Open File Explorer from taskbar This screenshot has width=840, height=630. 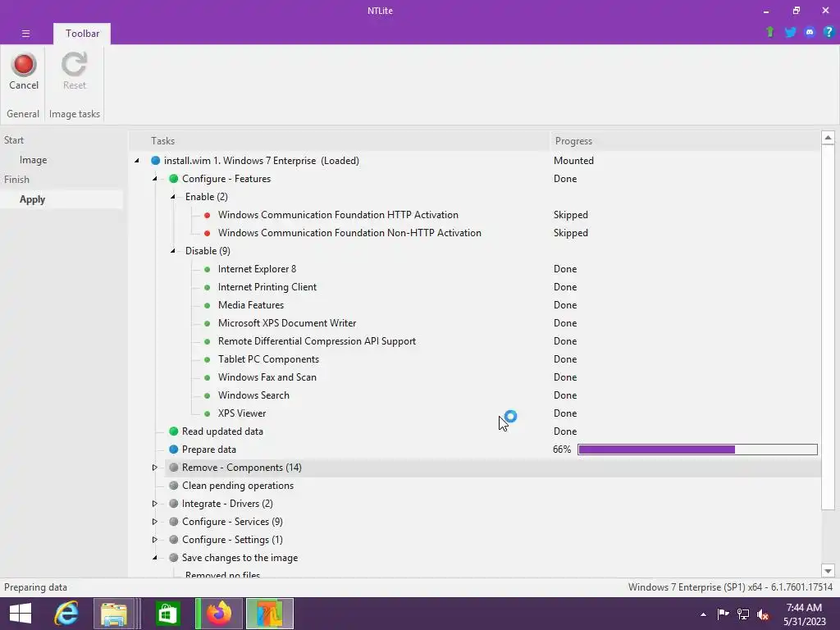[x=113, y=614]
